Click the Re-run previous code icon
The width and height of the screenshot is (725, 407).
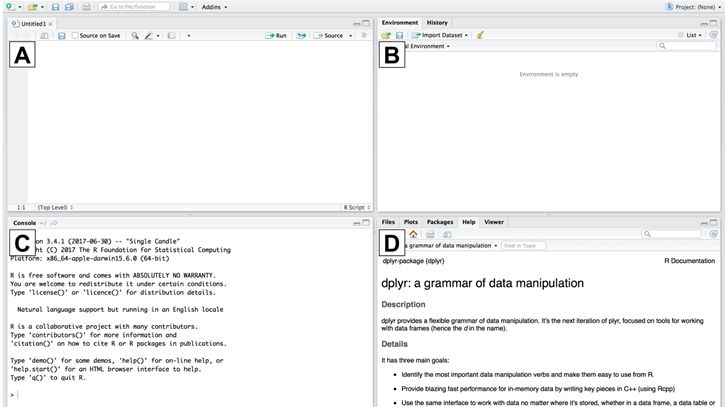(301, 36)
